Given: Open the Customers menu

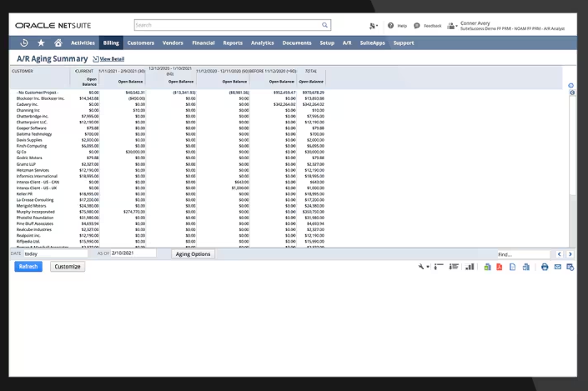Looking at the screenshot, I should 141,43.
